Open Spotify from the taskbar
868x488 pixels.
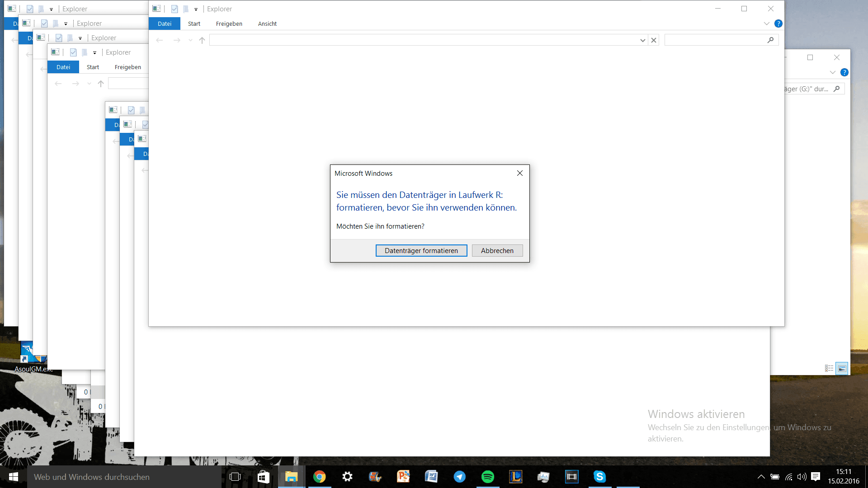487,477
